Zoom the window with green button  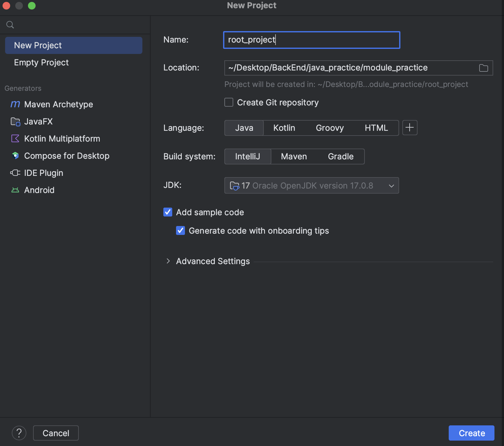[x=32, y=6]
